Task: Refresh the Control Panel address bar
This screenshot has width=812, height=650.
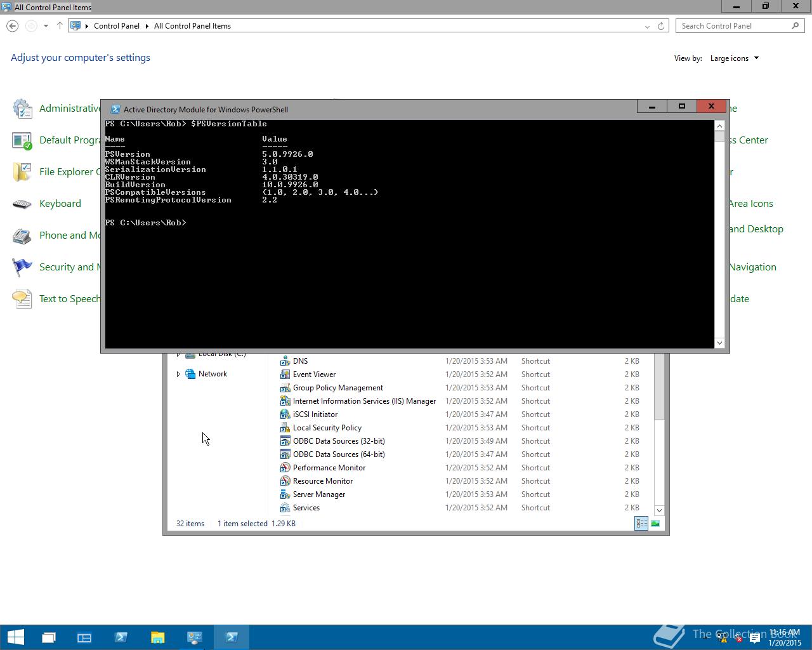Action: pyautogui.click(x=661, y=26)
